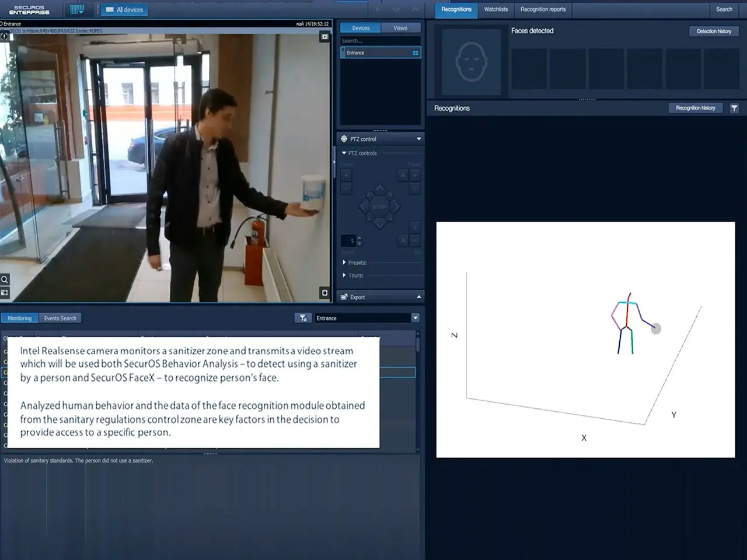This screenshot has height=560, width=747.
Task: Click the violation of sanitary standards message
Action: pyautogui.click(x=78, y=461)
